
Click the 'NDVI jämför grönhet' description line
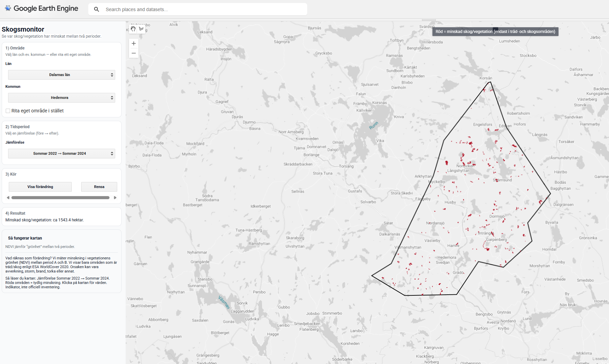40,247
